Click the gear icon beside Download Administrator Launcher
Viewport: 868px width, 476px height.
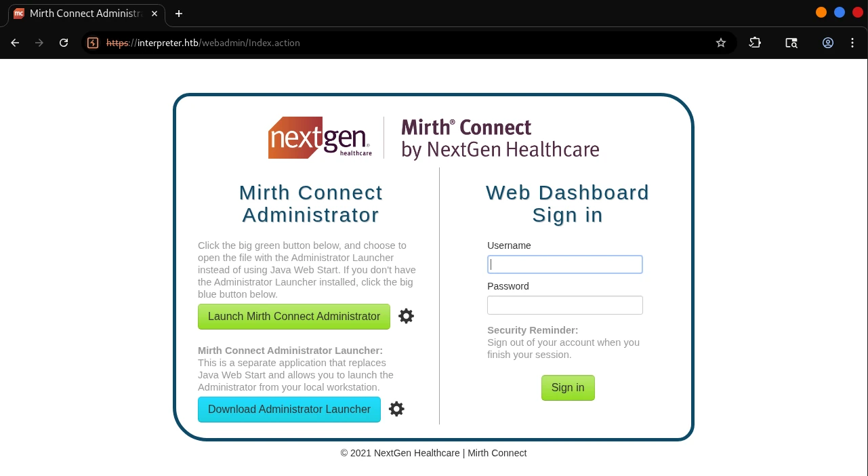[x=396, y=409]
